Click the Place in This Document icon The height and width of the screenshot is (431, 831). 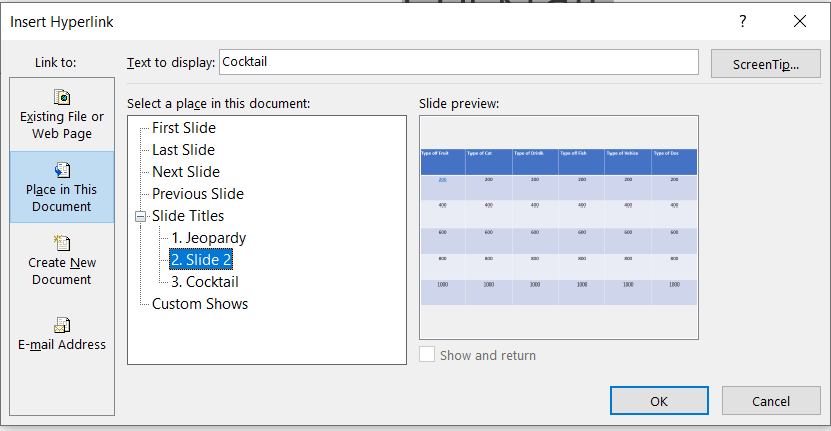click(x=62, y=170)
